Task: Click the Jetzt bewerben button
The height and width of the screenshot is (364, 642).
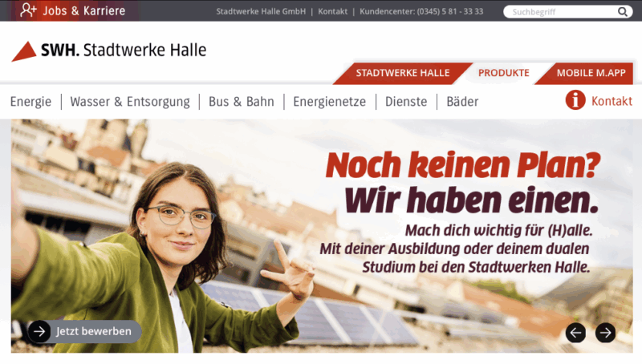Action: pos(85,331)
